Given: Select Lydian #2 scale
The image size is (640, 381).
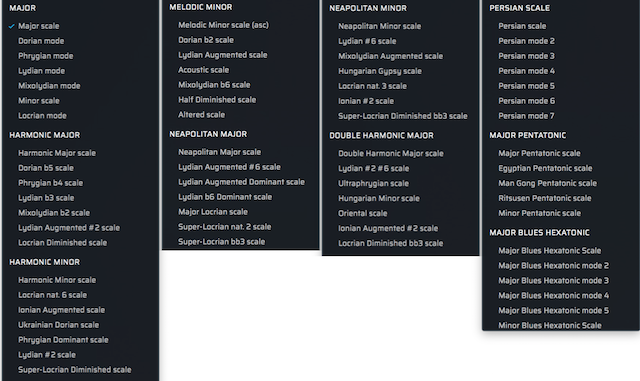Looking at the screenshot, I should pyautogui.click(x=47, y=354).
